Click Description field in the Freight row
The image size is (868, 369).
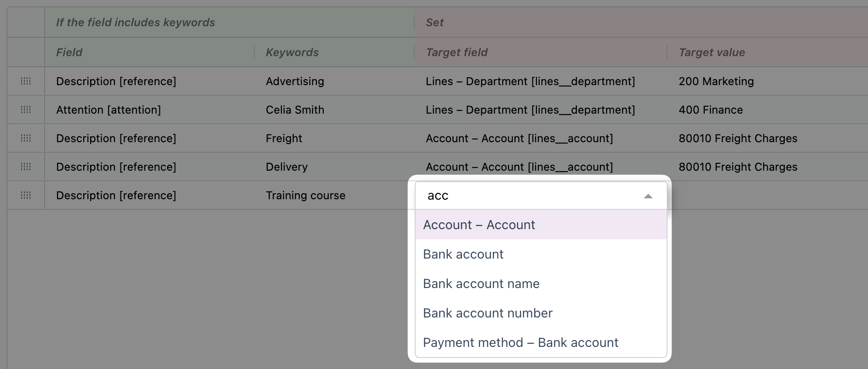click(149, 138)
